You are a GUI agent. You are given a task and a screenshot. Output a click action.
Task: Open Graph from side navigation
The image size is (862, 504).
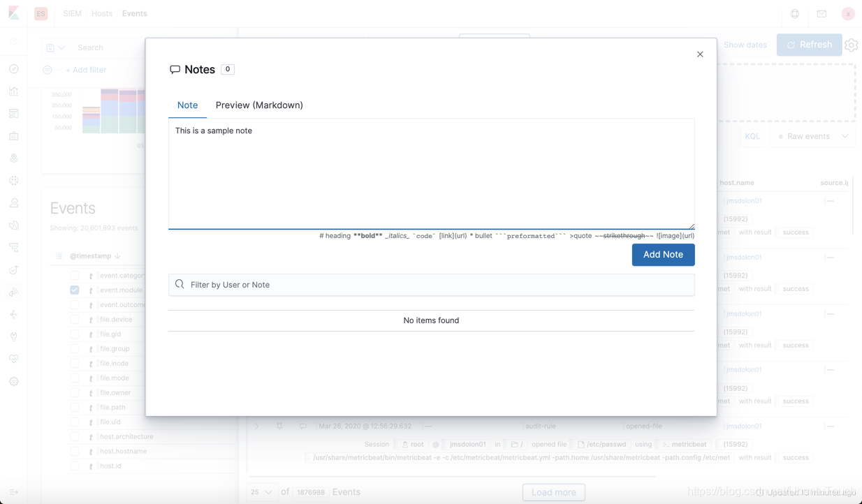(14, 315)
